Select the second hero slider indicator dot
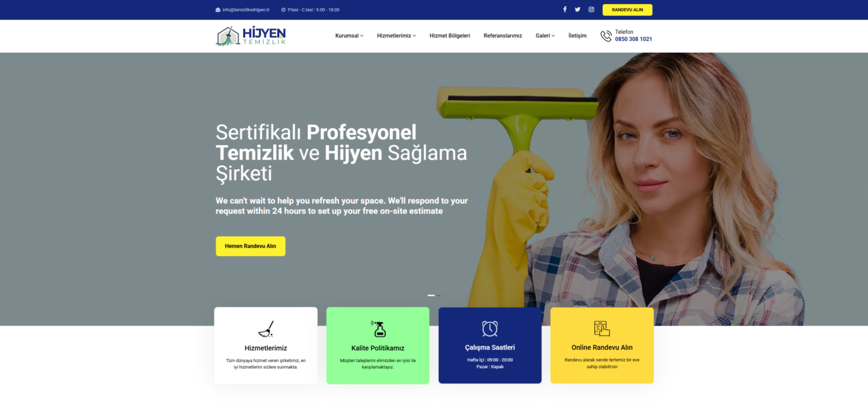The width and height of the screenshot is (868, 415). point(439,295)
